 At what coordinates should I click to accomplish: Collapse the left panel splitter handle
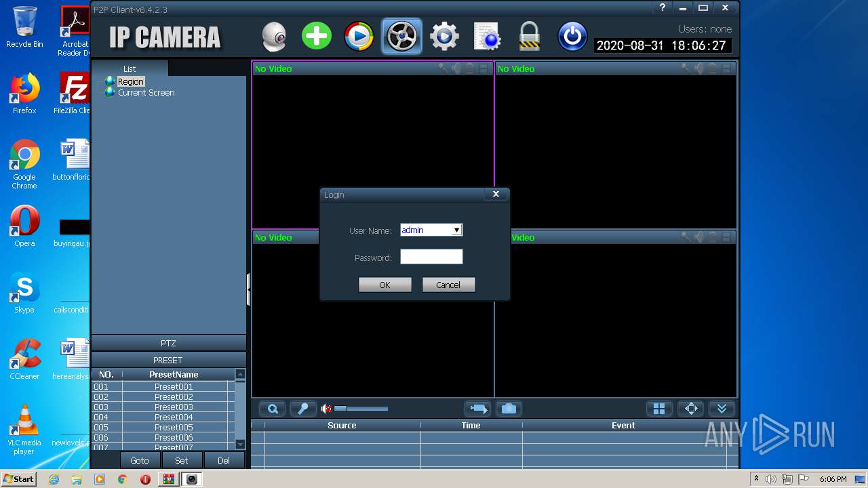(249, 289)
